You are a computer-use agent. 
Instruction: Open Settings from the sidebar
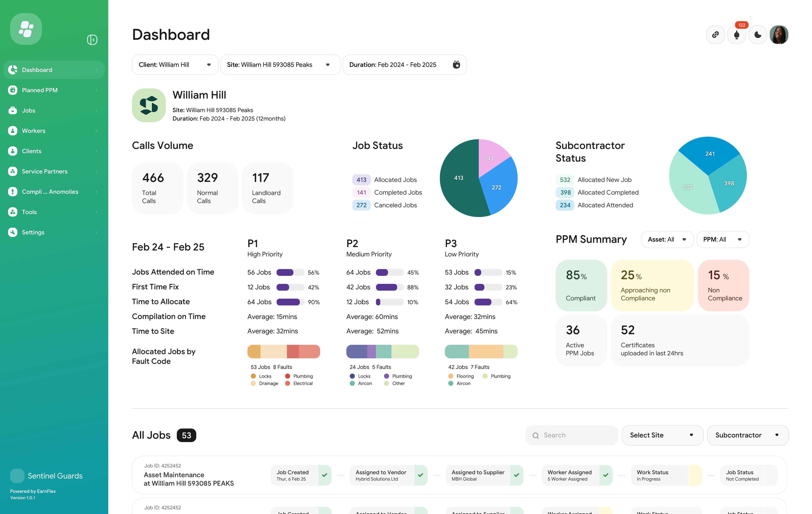[54, 232]
